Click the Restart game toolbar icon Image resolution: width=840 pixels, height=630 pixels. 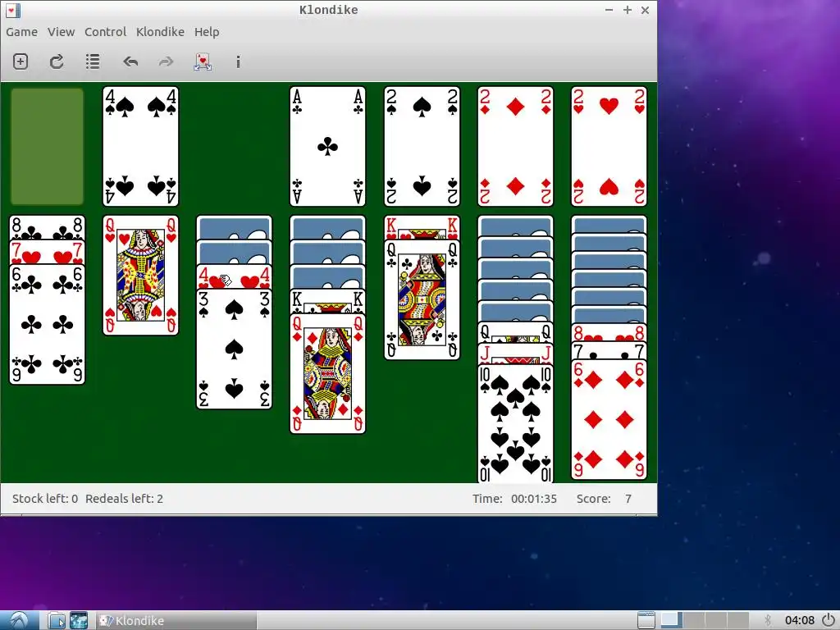click(57, 62)
